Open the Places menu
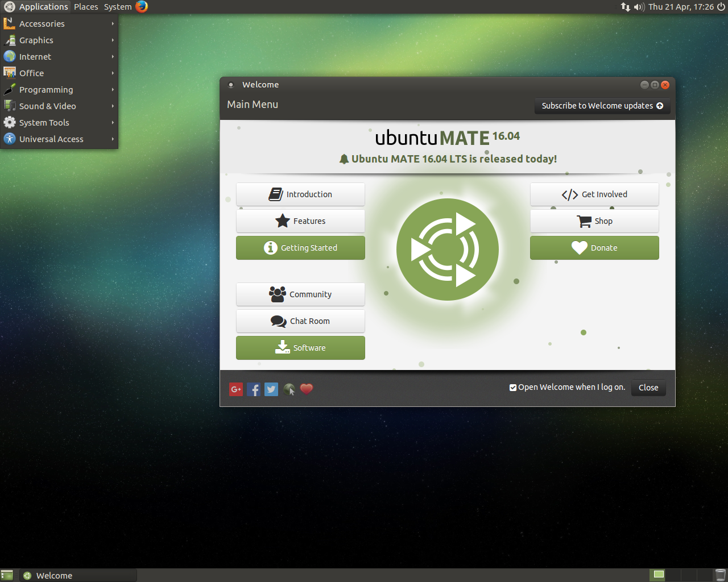This screenshot has width=728, height=582. click(86, 7)
